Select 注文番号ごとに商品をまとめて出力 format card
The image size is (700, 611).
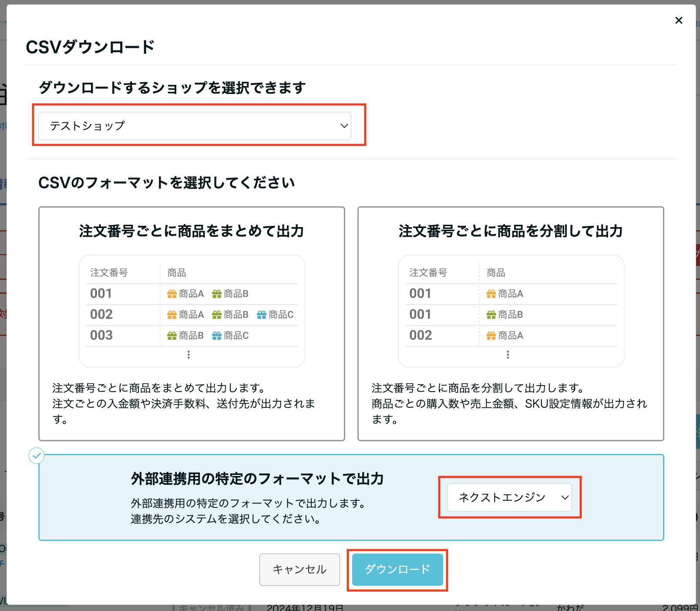(x=192, y=323)
